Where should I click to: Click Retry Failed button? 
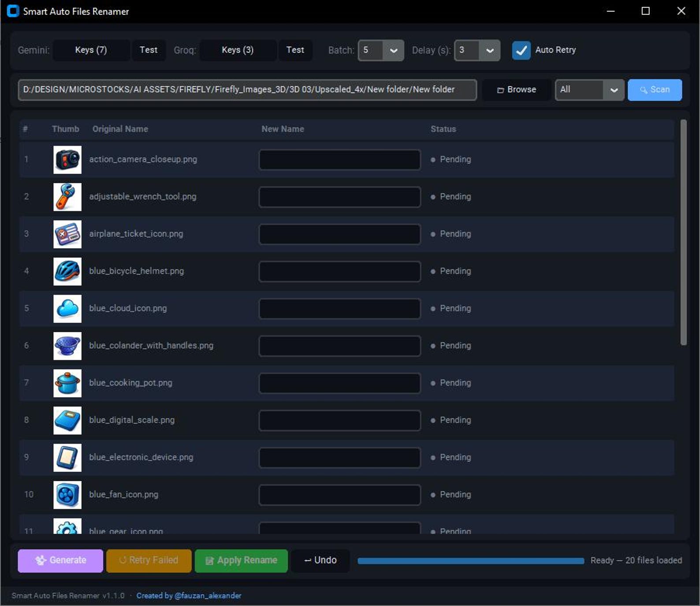[149, 561]
